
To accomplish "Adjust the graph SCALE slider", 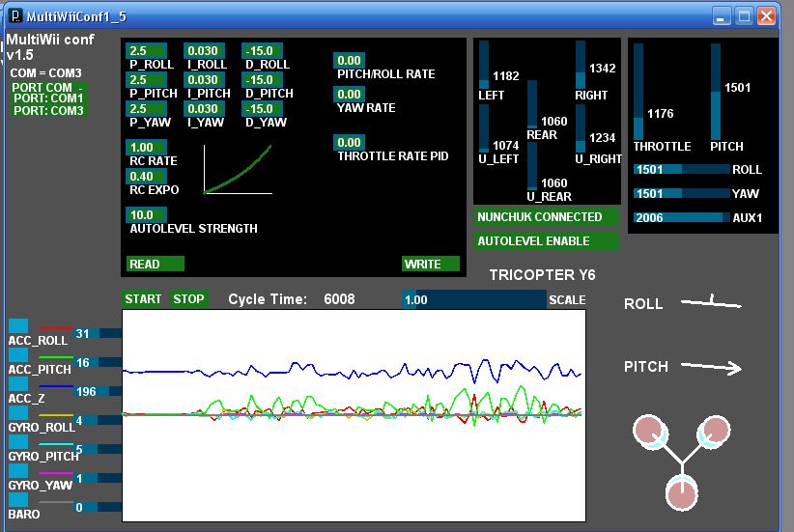I will pos(473,300).
